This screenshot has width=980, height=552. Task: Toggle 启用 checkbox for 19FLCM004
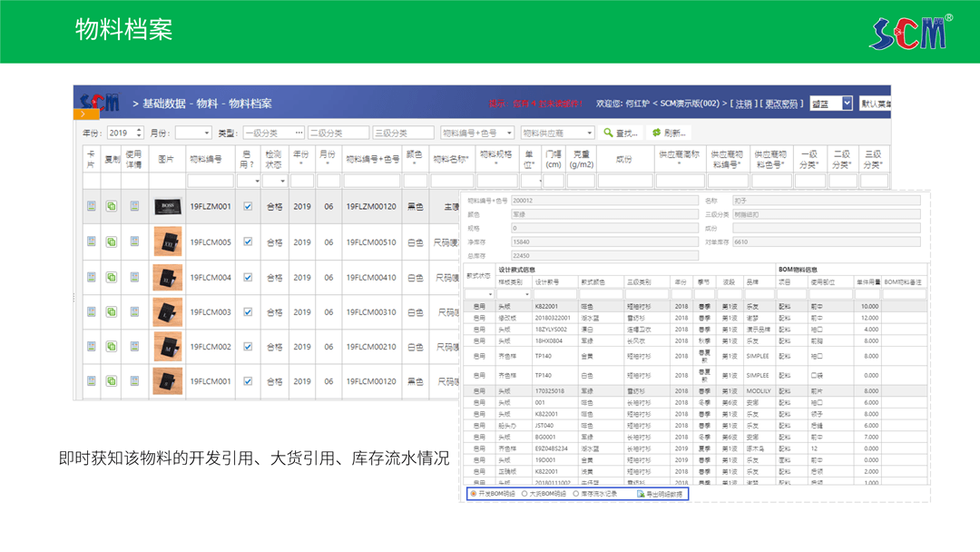coord(248,277)
